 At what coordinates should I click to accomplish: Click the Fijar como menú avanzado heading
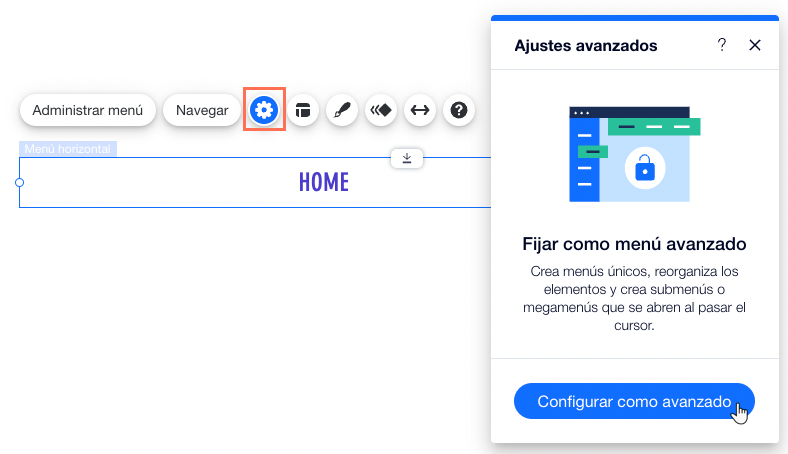tap(634, 244)
